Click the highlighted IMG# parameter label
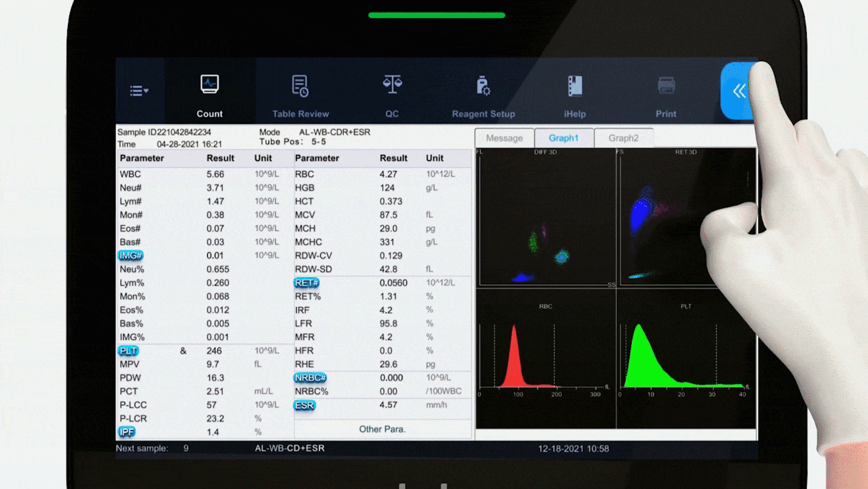 [131, 255]
